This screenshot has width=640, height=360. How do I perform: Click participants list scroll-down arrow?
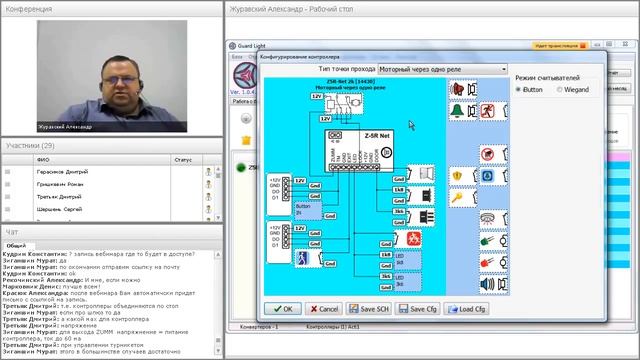click(x=218, y=218)
